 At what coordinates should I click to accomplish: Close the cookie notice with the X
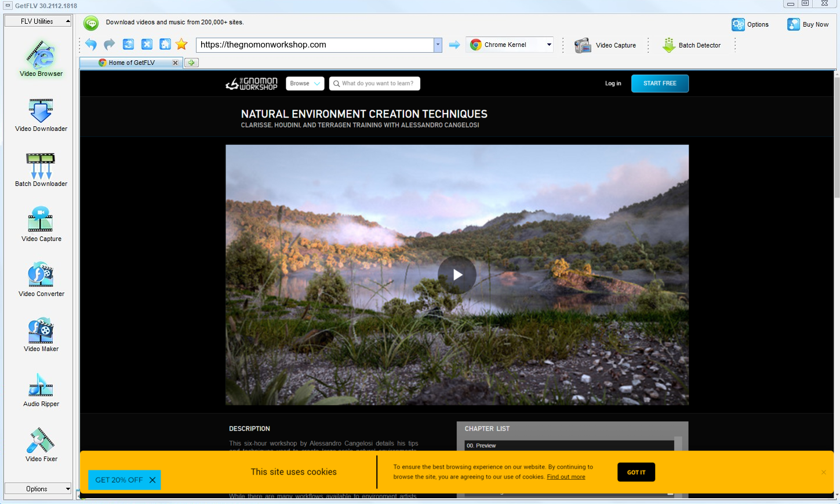tap(823, 472)
